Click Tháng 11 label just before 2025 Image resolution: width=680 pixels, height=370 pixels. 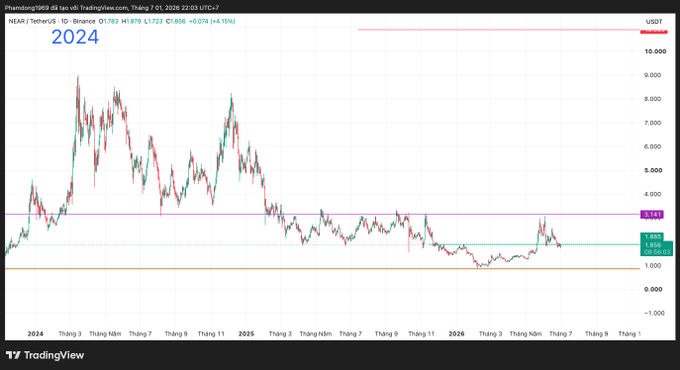point(211,334)
